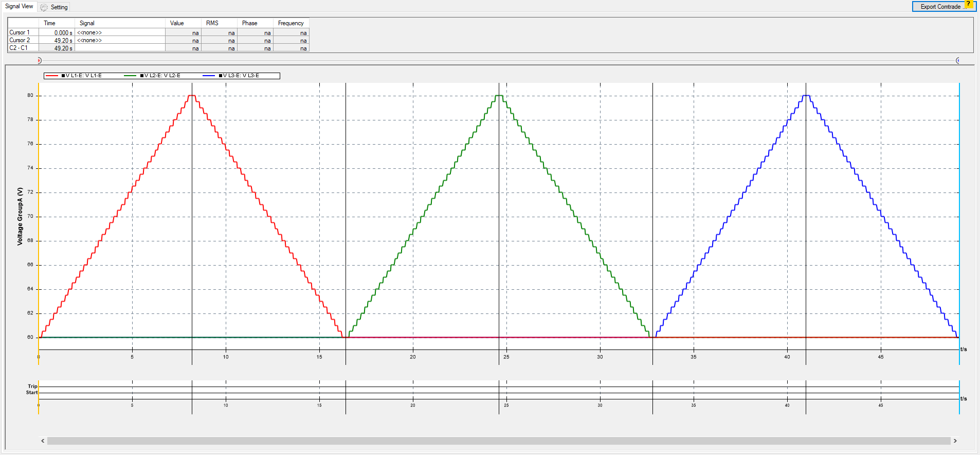The width and height of the screenshot is (980, 455).
Task: Click the horizontal scrollbar thumb
Action: (x=498, y=441)
